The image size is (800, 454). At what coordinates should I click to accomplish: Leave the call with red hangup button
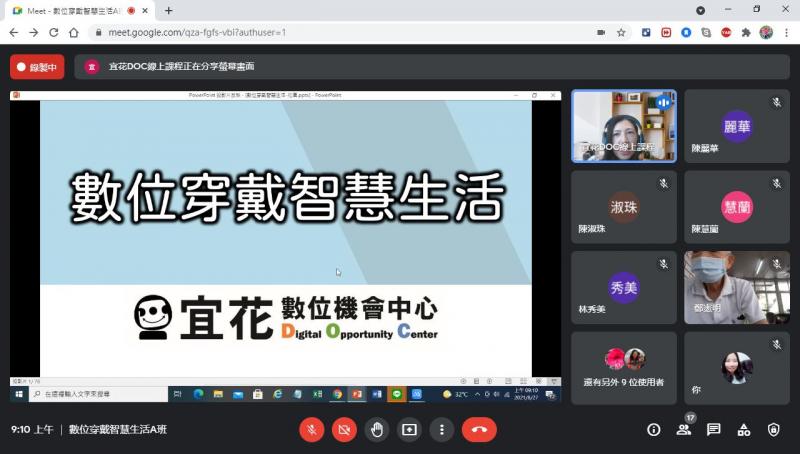pos(479,430)
